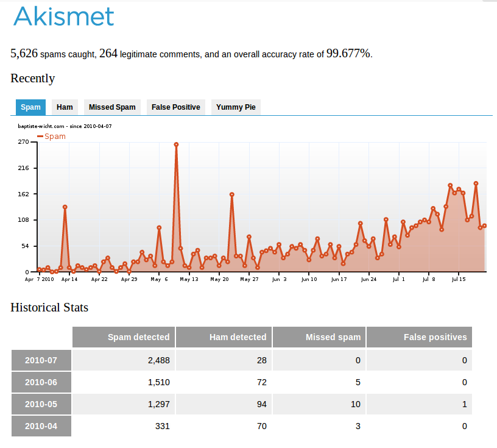Click the Jun 10 x-axis label

point(309,279)
